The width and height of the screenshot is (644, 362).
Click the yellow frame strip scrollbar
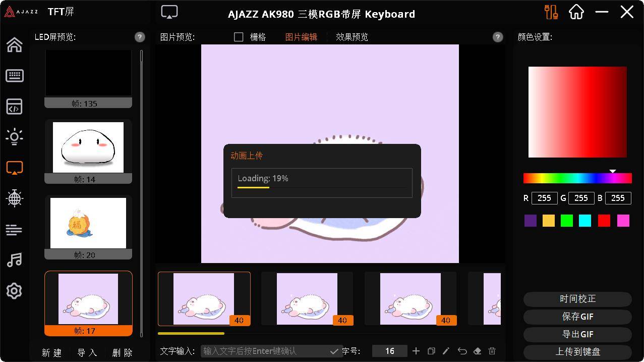click(191, 333)
